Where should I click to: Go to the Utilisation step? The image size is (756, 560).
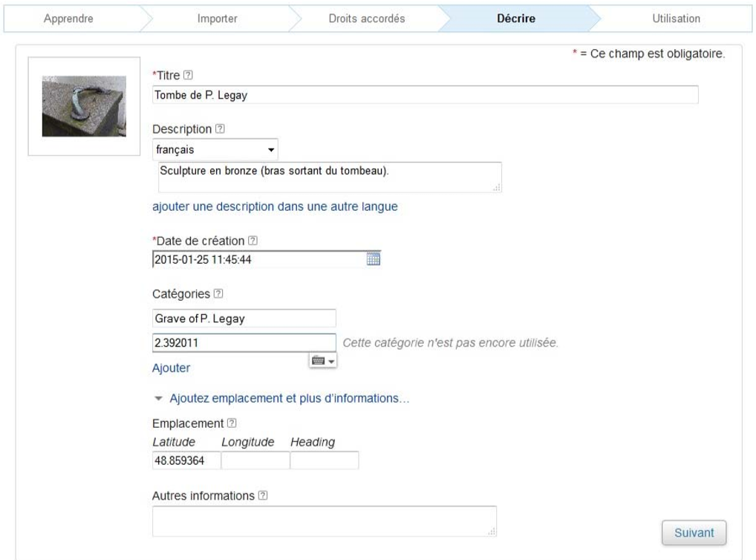point(676,19)
